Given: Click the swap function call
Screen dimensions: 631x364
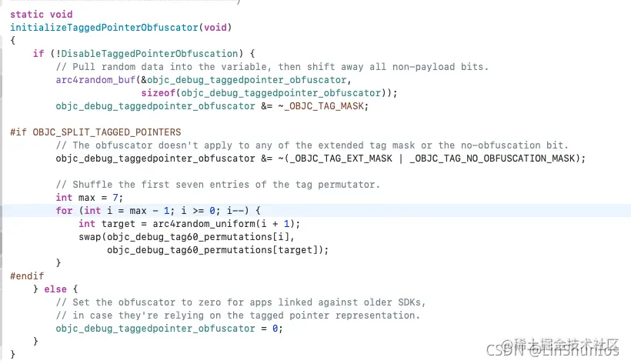Looking at the screenshot, I should click(x=90, y=237).
